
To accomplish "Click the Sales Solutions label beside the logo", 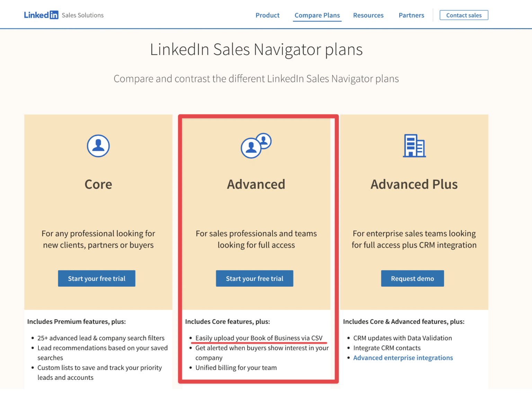I will pos(82,15).
